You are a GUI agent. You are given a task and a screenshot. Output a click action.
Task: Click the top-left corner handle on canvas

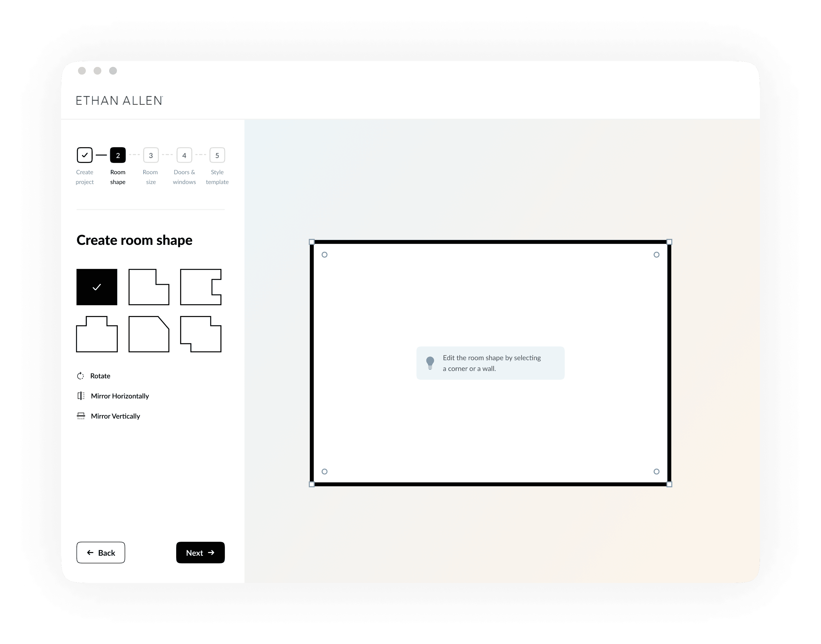click(x=312, y=242)
